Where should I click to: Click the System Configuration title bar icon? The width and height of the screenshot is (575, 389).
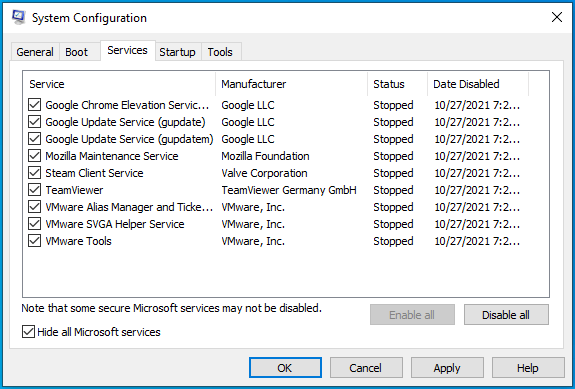point(18,17)
